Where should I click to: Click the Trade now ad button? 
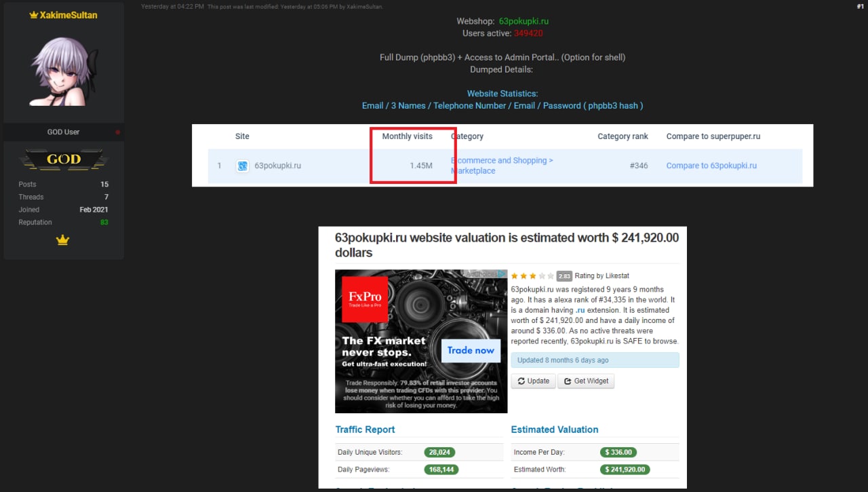(x=471, y=350)
